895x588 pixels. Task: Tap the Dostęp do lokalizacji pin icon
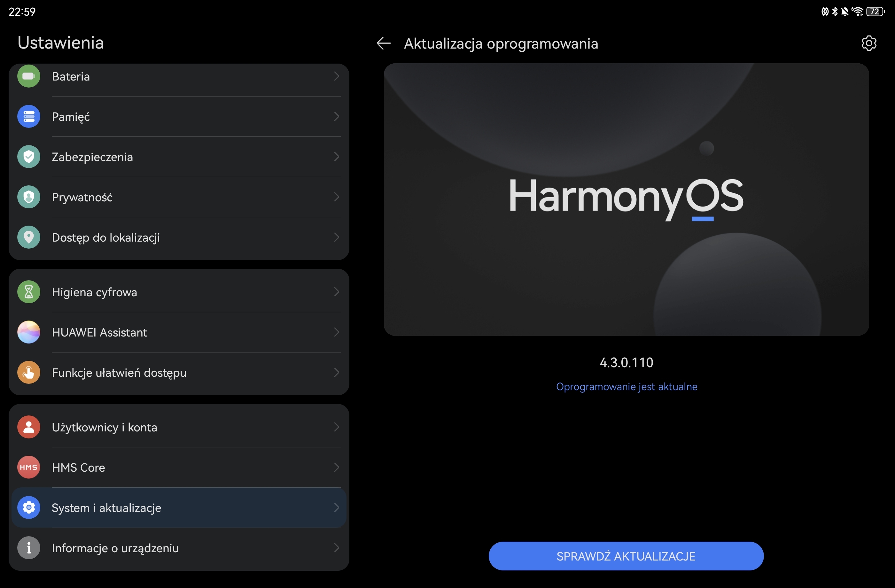click(x=28, y=237)
